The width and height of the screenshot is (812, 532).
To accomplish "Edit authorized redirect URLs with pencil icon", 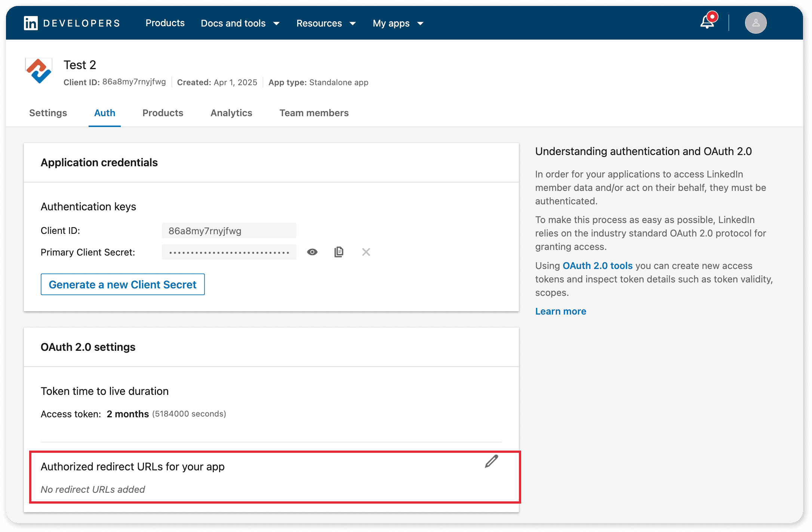I will [491, 461].
